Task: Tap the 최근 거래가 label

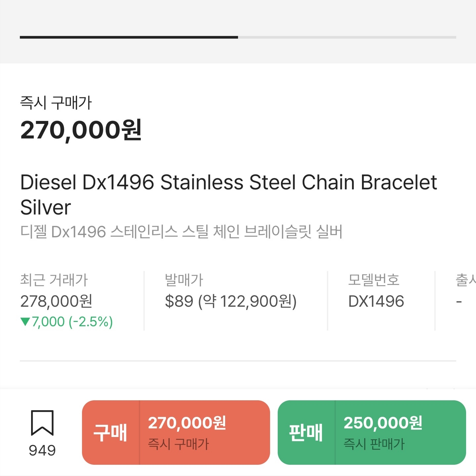Action: coord(54,280)
